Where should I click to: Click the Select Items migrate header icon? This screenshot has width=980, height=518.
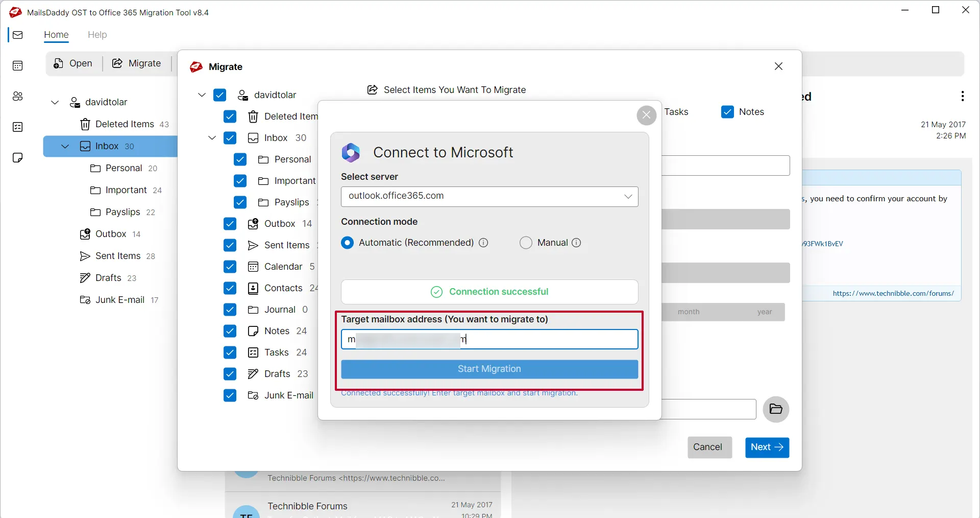[373, 90]
